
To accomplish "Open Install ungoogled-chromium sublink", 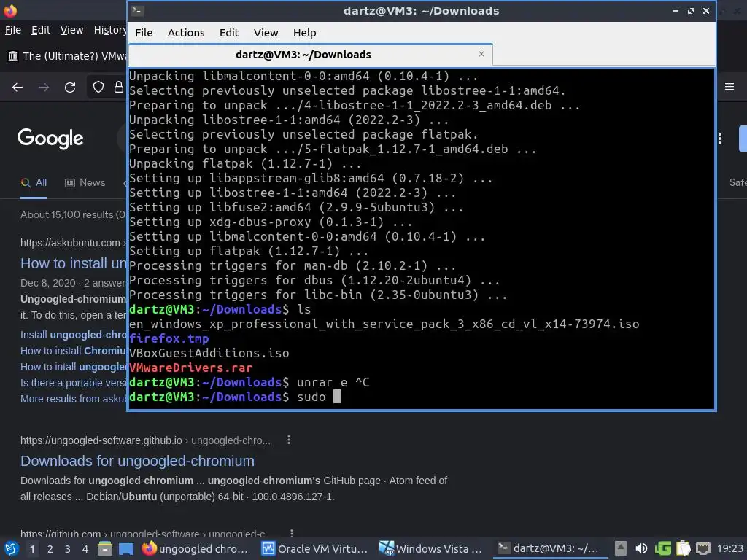I will pos(74,335).
